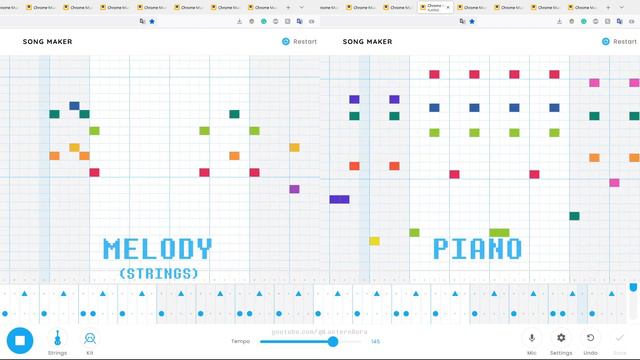
Task: Toggle the dark blue note in Melody grid
Action: [x=74, y=106]
